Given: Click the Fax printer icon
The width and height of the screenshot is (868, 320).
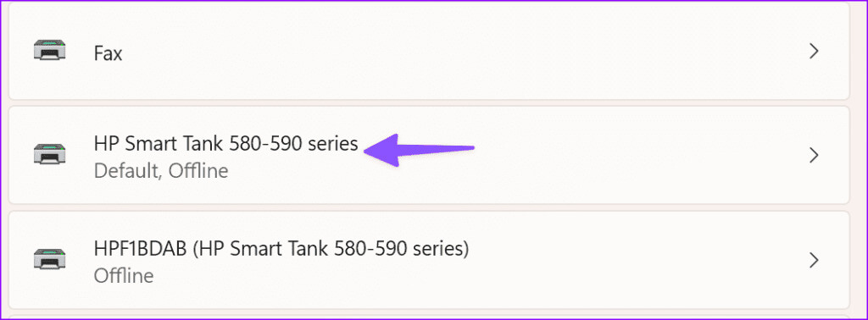Looking at the screenshot, I should pos(50,51).
